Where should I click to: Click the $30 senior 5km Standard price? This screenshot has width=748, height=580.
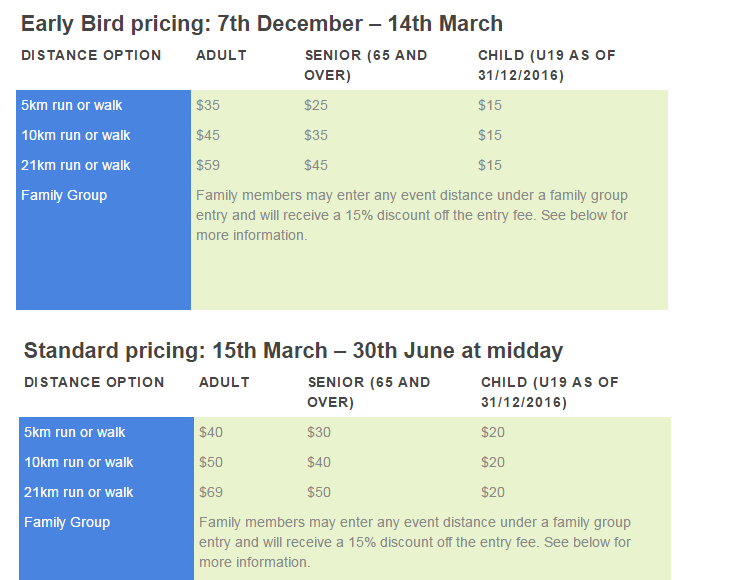319,432
